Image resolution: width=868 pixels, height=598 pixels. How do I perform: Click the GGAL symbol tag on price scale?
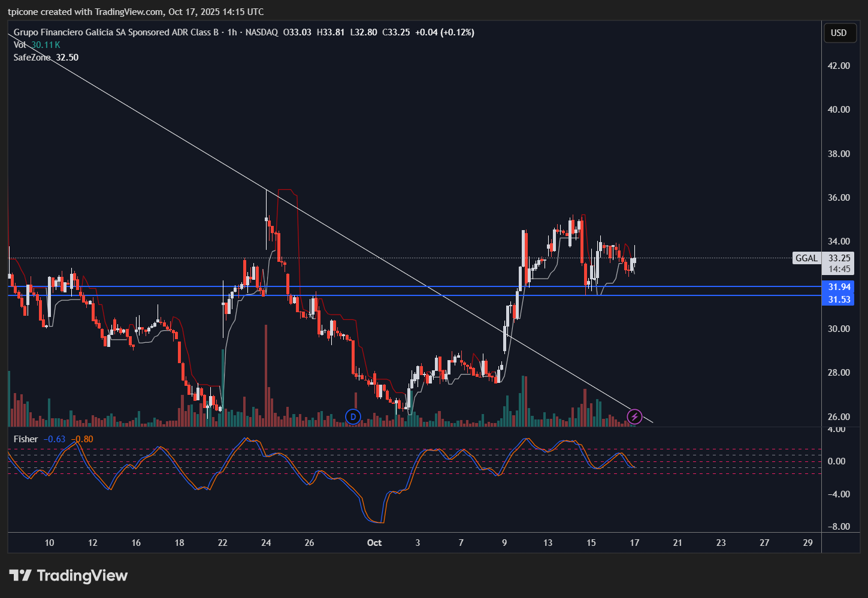[806, 258]
